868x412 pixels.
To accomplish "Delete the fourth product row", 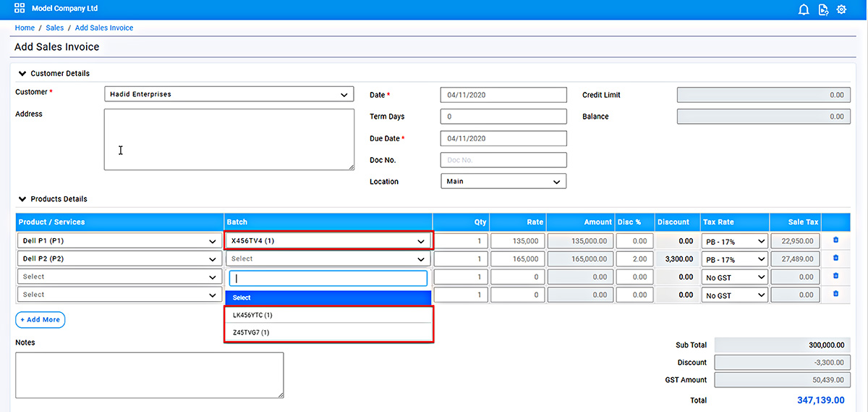I will point(836,293).
